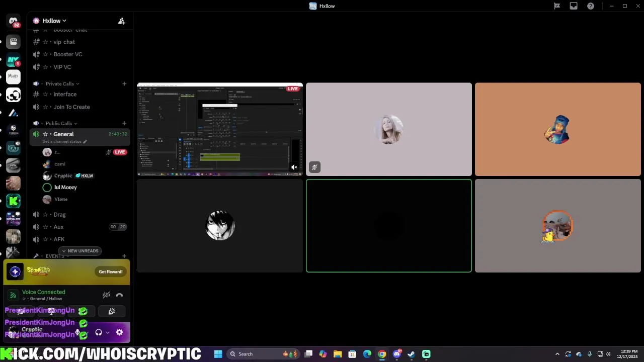Open the LIVE screen share stream tile
The height and width of the screenshot is (362, 644).
pyautogui.click(x=220, y=129)
